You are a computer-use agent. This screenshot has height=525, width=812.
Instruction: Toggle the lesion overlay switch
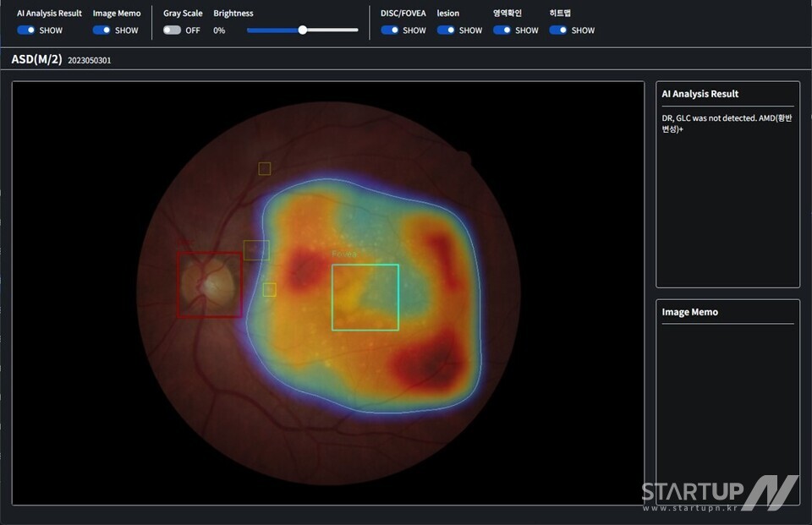click(446, 30)
